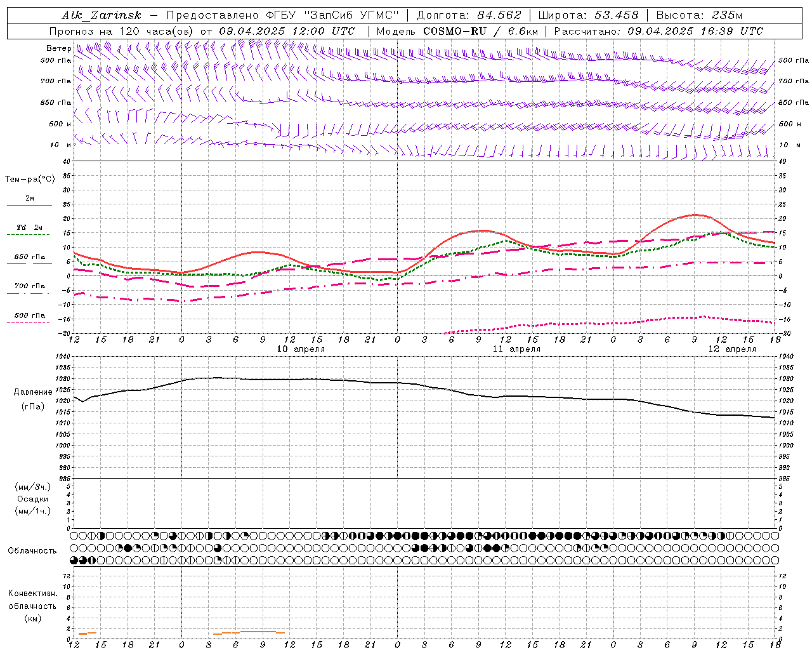Click the -20 tick on right temperature axis
The width and height of the screenshot is (812, 650).
(x=783, y=333)
